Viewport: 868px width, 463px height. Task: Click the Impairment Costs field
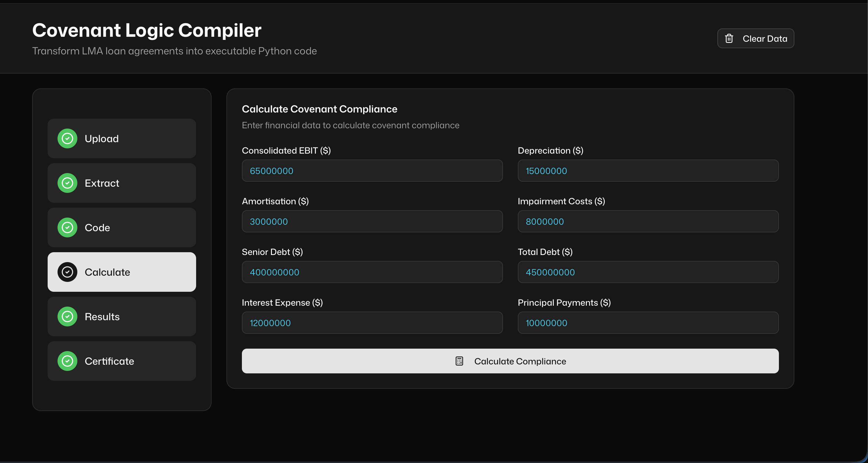tap(648, 221)
